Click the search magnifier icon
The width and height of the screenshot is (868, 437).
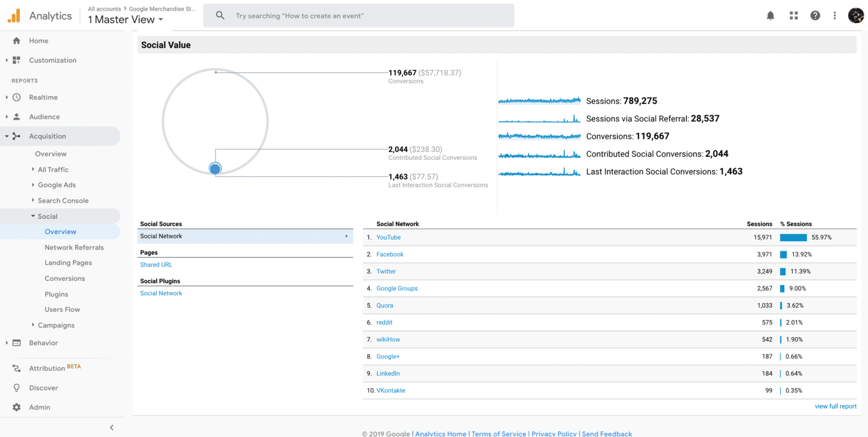(220, 16)
